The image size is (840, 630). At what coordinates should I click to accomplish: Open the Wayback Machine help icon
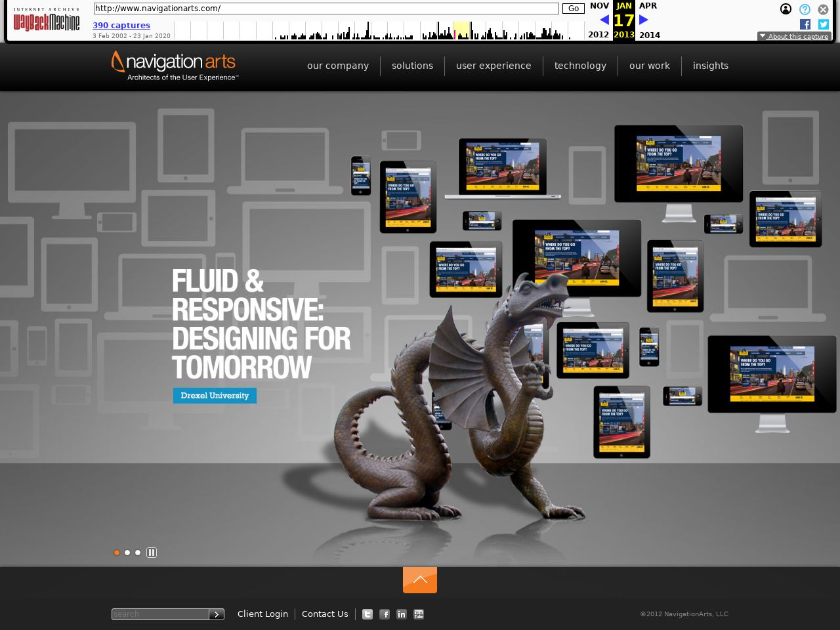pos(805,9)
